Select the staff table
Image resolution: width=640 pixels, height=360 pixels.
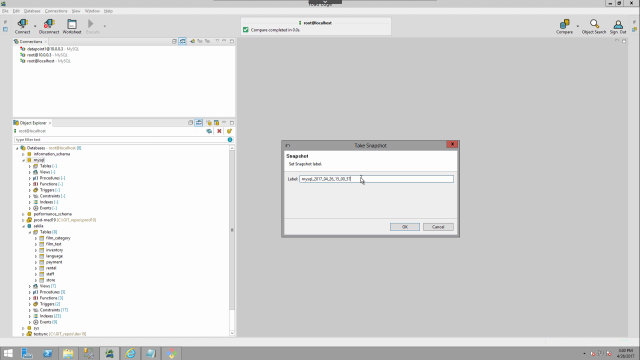tap(50, 274)
